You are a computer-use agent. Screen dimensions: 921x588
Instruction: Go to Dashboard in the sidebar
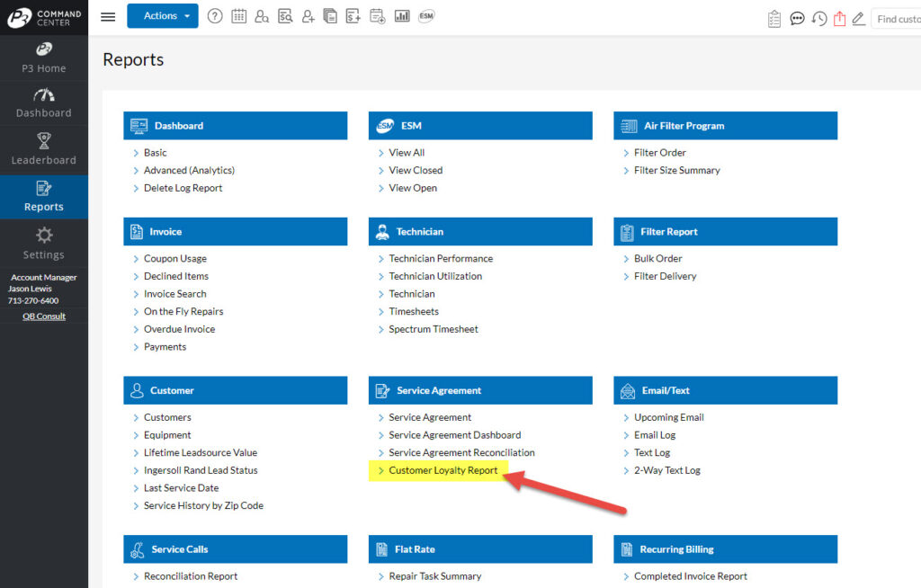(x=44, y=102)
